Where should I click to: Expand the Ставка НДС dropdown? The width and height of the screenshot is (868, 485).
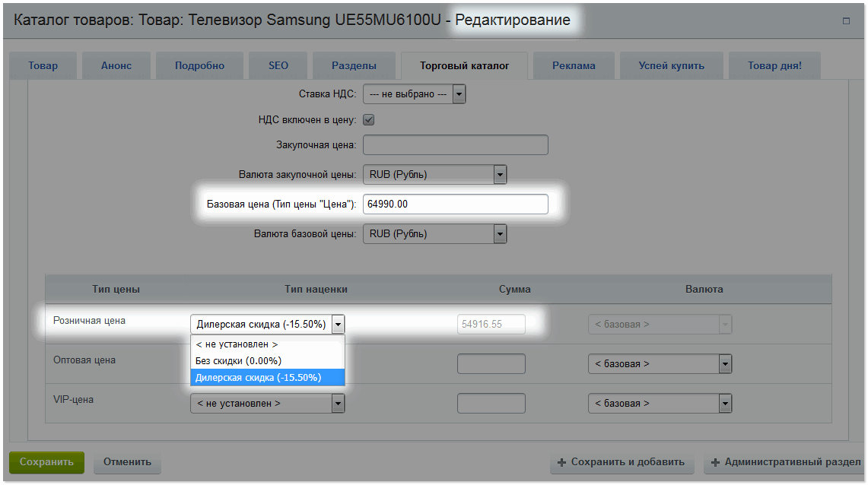[x=414, y=94]
